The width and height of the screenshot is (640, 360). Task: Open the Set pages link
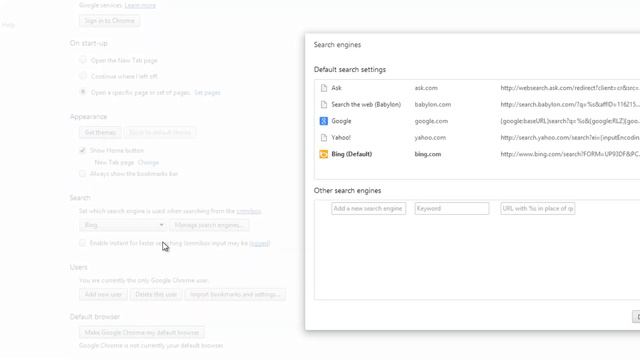pyautogui.click(x=207, y=93)
